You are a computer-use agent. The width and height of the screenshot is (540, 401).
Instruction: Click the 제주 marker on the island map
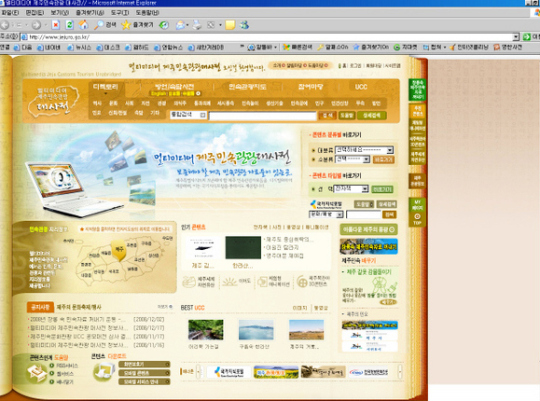(119, 249)
